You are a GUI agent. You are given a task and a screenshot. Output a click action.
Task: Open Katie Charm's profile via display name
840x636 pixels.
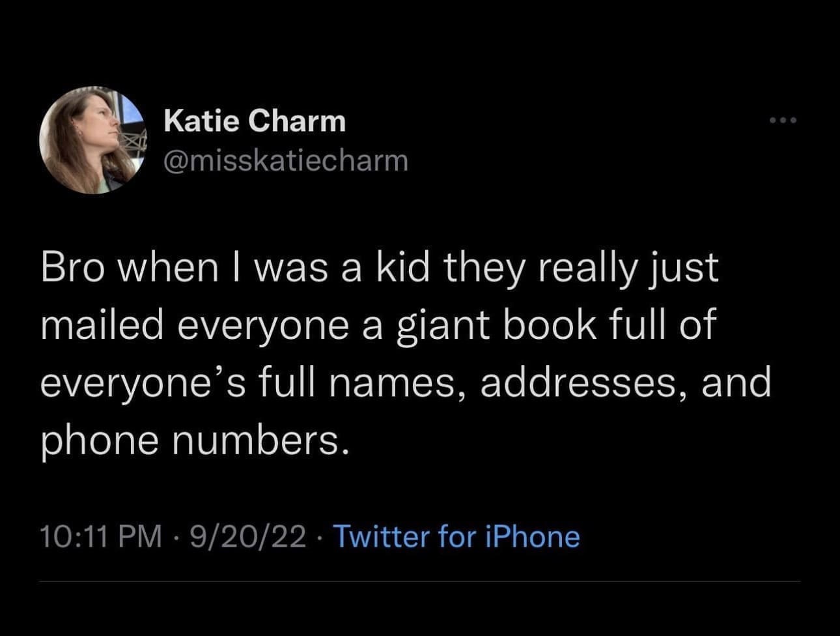[255, 120]
